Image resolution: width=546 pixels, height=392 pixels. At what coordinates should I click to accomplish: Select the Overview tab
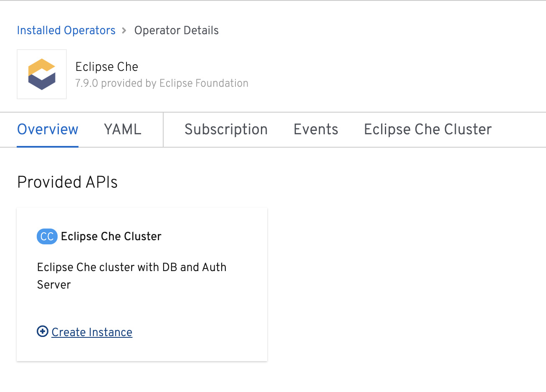click(x=48, y=130)
